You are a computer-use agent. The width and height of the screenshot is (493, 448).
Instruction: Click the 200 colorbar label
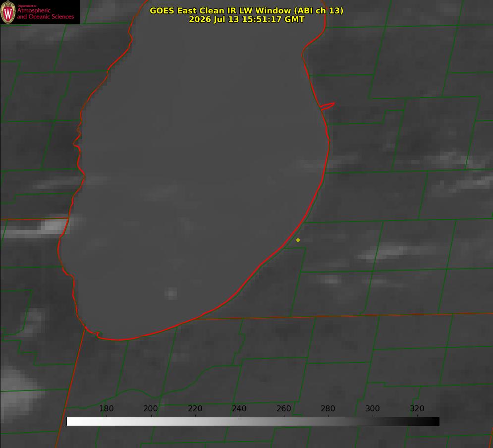[x=151, y=408]
